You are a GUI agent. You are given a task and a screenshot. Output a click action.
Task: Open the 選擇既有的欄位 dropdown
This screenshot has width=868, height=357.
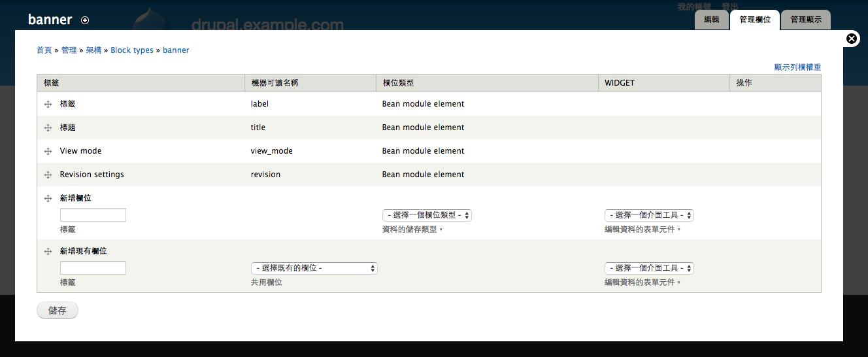tap(314, 268)
